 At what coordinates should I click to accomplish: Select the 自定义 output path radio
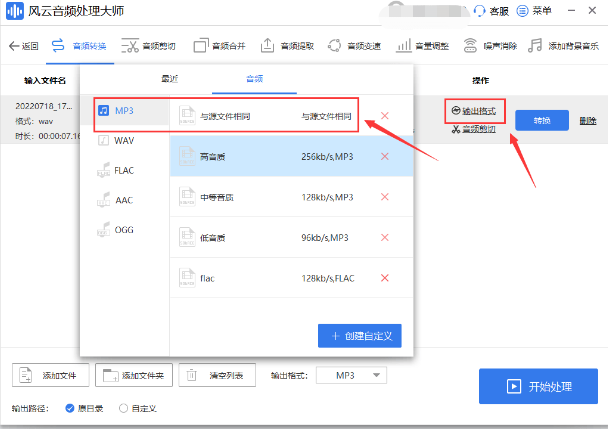tap(123, 408)
